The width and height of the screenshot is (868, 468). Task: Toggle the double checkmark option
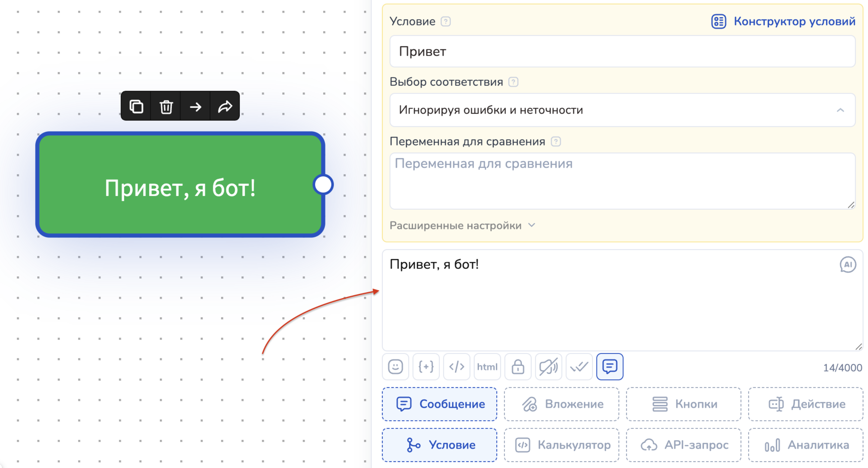point(579,366)
